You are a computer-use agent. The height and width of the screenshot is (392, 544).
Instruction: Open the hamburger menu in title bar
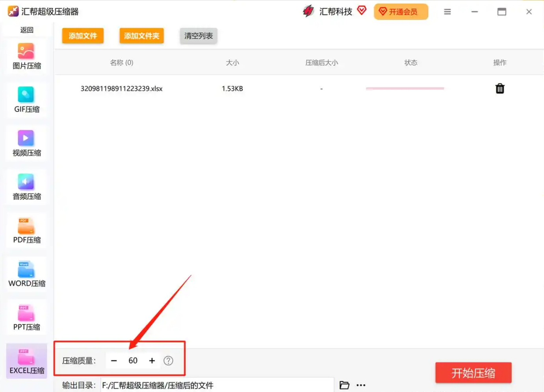(x=447, y=12)
